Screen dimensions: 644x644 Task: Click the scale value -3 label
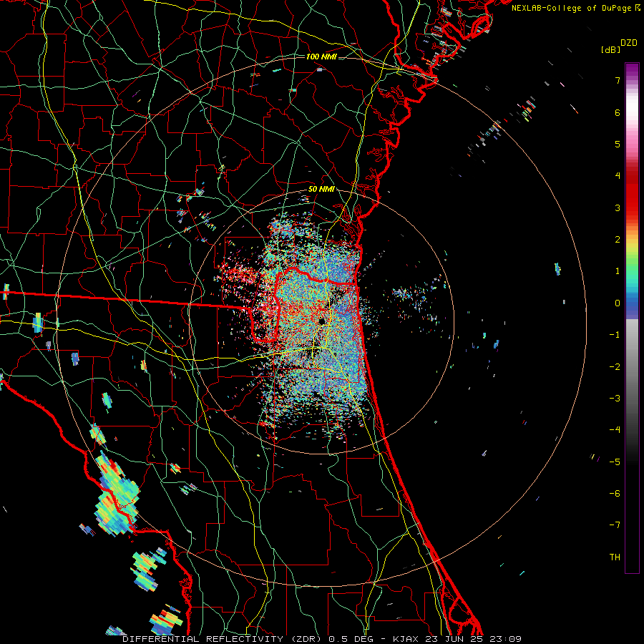[615, 399]
